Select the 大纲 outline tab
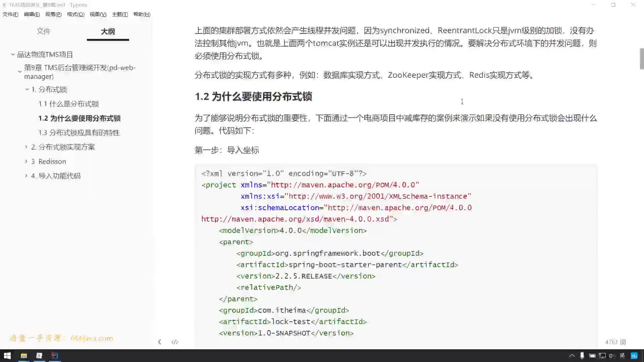Image resolution: width=644 pixels, height=362 pixels. 108,32
